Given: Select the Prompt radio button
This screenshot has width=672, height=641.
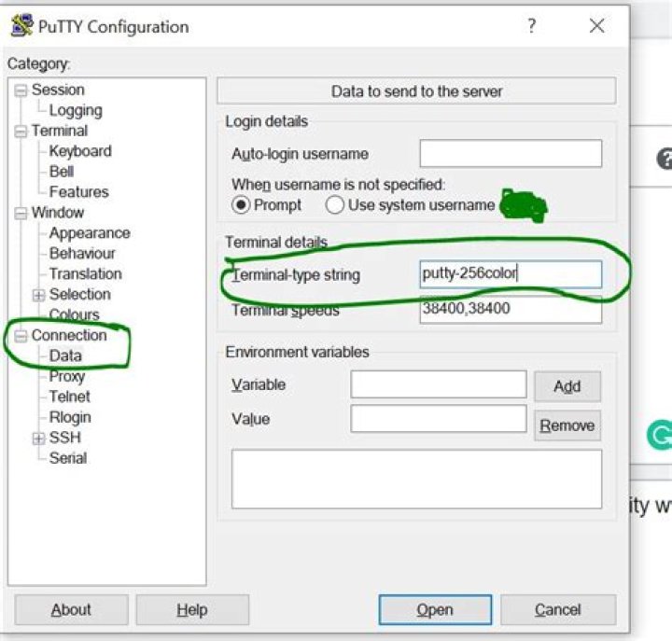Looking at the screenshot, I should pyautogui.click(x=241, y=205).
